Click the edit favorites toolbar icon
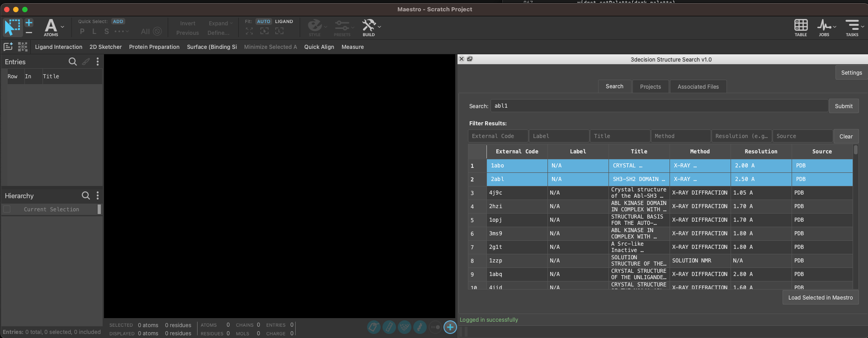This screenshot has width=868, height=338. click(8, 47)
